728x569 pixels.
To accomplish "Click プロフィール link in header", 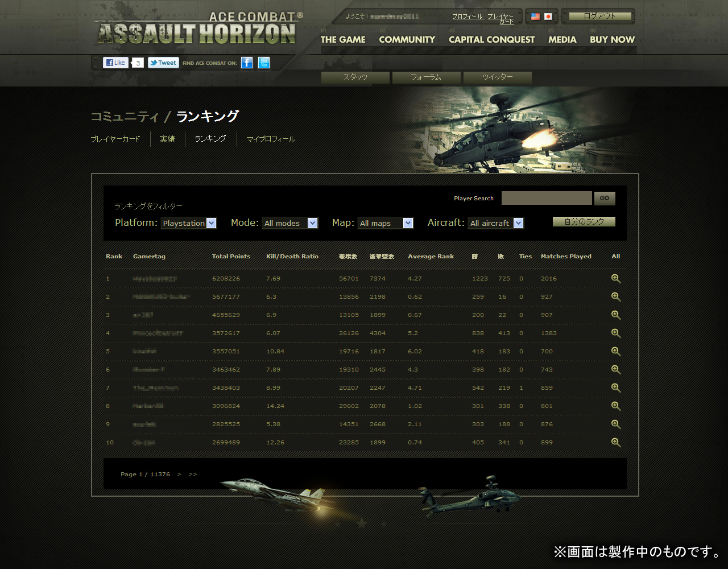I will (x=468, y=17).
